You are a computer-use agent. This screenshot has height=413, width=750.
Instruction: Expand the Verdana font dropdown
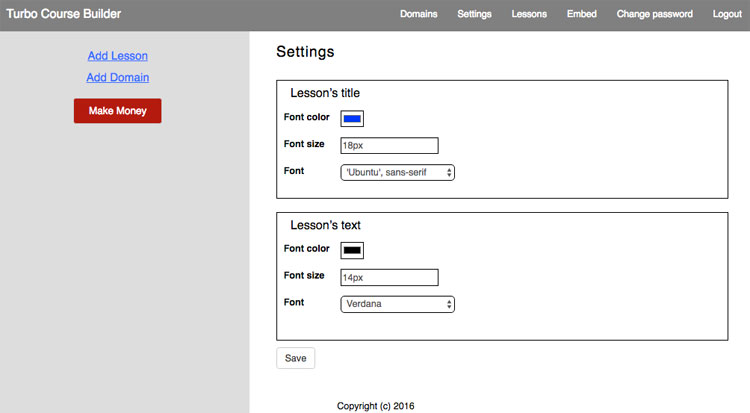click(398, 303)
